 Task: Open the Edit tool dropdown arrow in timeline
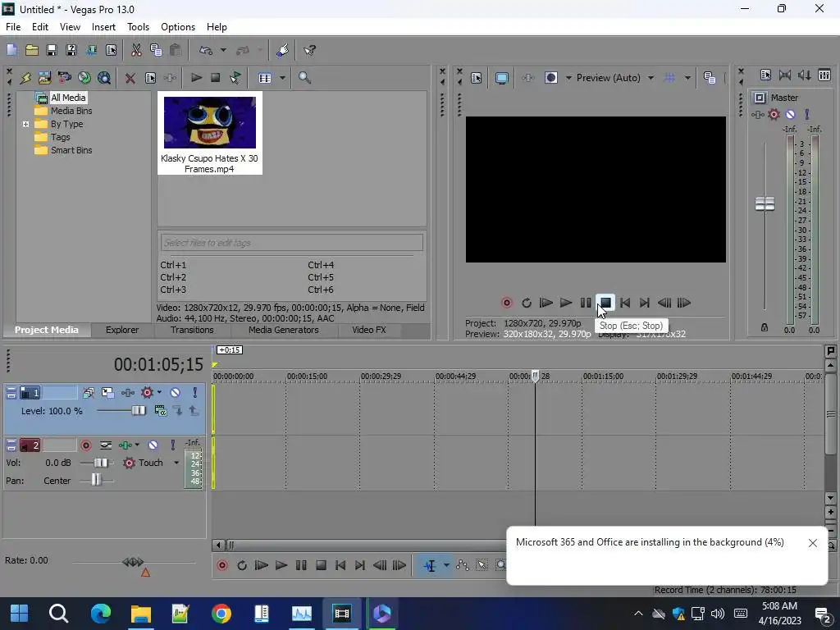pyautogui.click(x=446, y=566)
